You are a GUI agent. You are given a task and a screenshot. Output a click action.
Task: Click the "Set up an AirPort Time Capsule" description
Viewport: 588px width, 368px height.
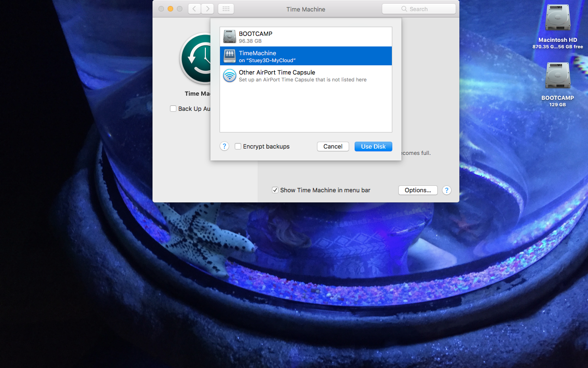pyautogui.click(x=303, y=80)
